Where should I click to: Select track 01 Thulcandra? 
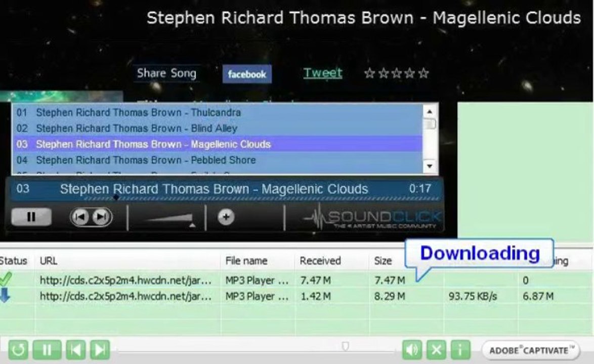pos(218,112)
